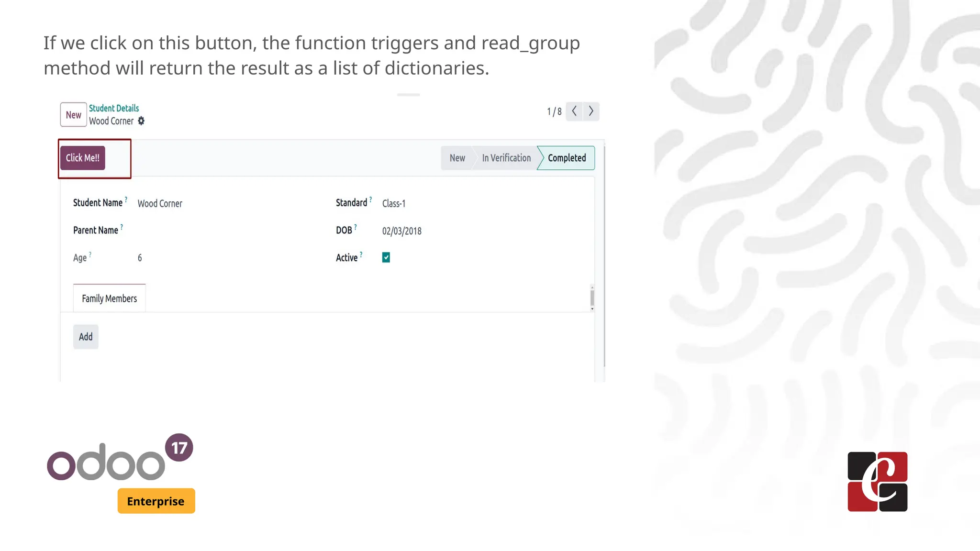Click the Odoo 17 logo
Image resolution: width=980 pixels, height=551 pixels.
[120, 457]
